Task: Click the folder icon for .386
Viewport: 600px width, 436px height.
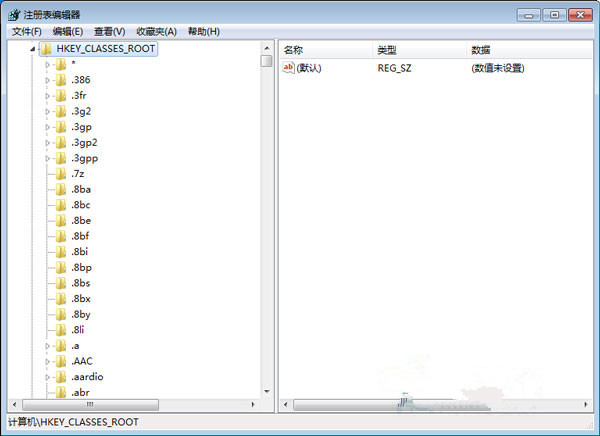Action: coord(61,80)
